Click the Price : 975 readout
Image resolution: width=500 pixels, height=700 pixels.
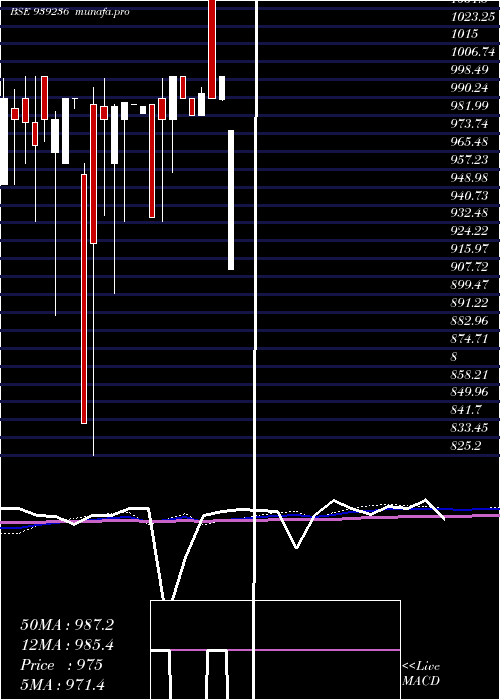62,665
